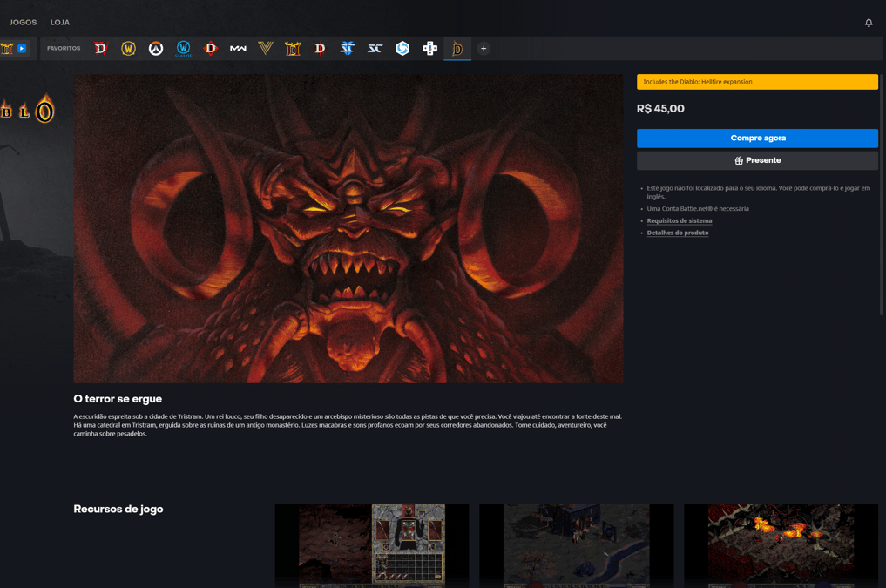Click the Diablo flaming logo

coord(27,110)
